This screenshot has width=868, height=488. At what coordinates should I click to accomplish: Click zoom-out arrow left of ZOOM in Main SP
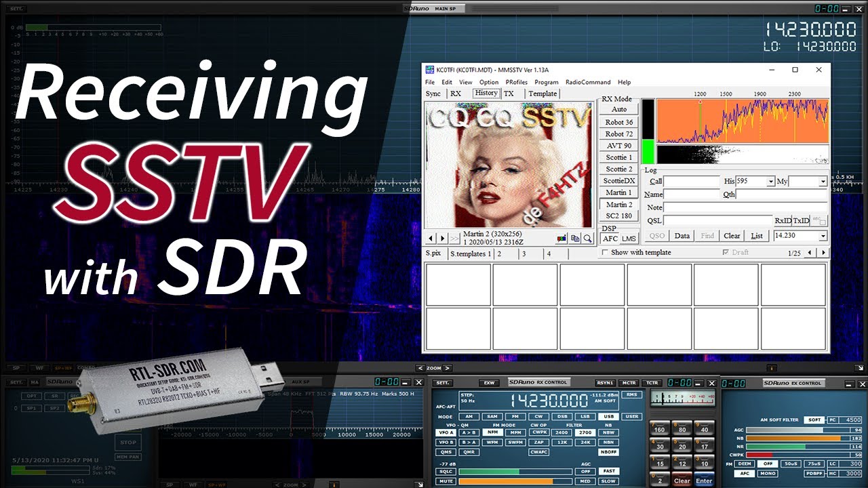(x=420, y=368)
